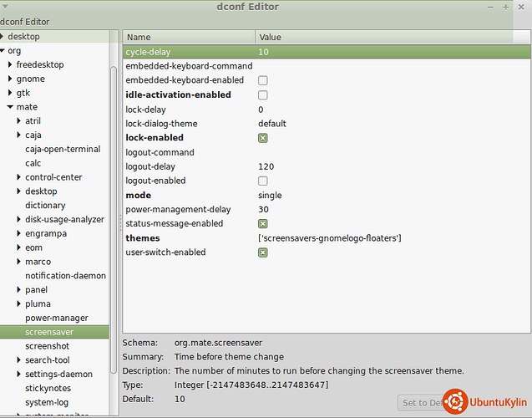Toggle the embedded-keyboard-enabled checkbox
This screenshot has width=532, height=418.
(x=262, y=80)
